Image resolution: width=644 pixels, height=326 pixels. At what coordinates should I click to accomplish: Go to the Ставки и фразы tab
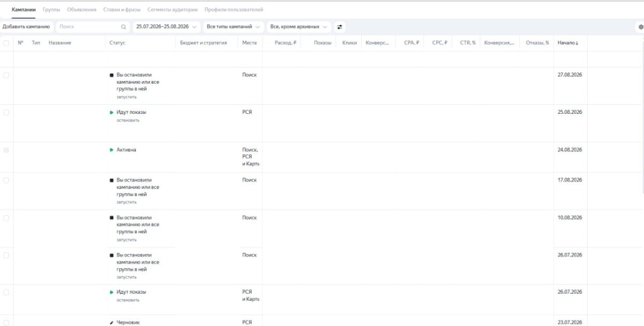[122, 10]
